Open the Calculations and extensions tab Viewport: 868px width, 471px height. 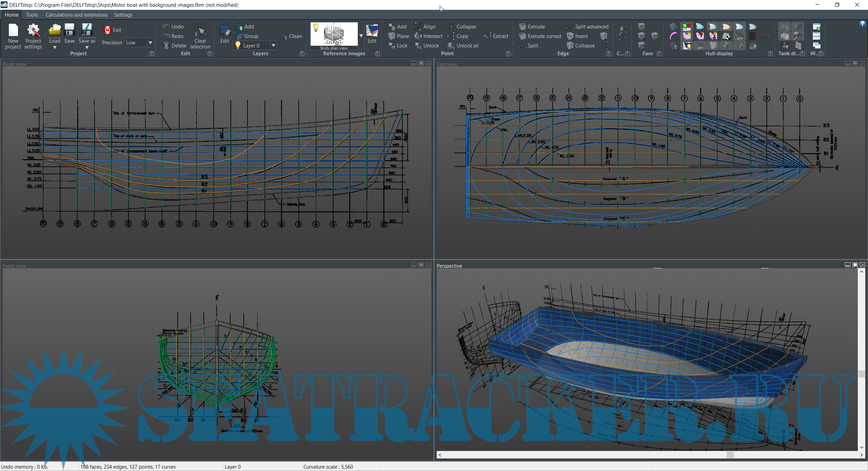click(x=76, y=15)
